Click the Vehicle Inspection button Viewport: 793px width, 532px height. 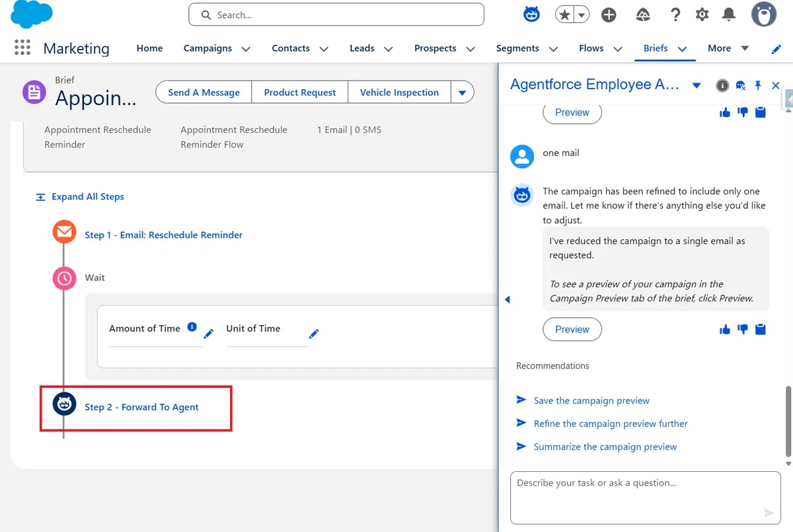point(399,93)
